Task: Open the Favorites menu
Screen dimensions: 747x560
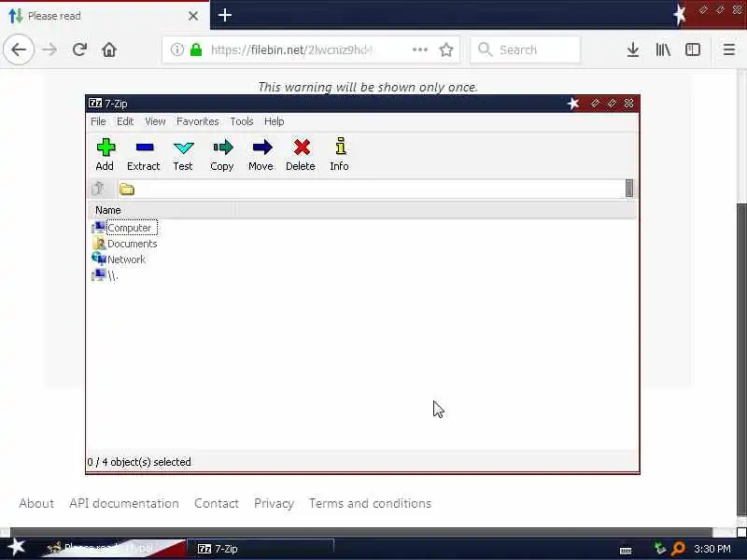Action: pyautogui.click(x=198, y=121)
